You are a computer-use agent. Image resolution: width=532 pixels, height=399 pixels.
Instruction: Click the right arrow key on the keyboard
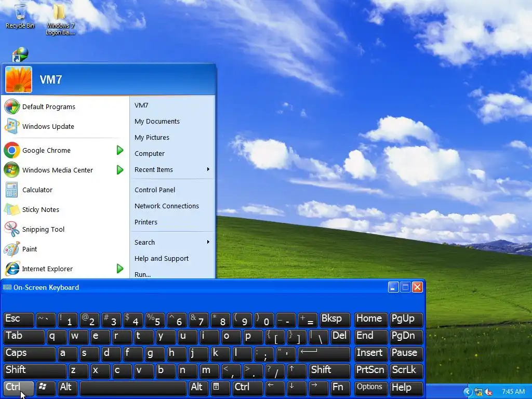(x=318, y=388)
